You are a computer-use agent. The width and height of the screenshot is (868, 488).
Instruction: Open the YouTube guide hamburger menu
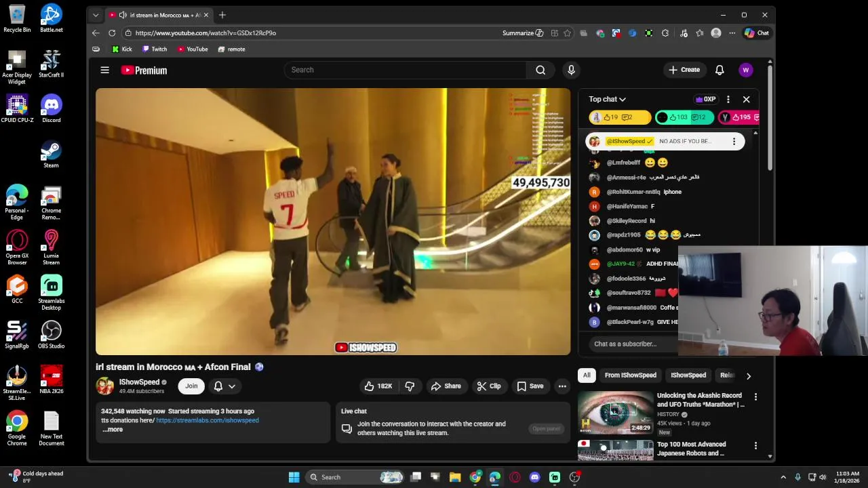[x=105, y=70]
